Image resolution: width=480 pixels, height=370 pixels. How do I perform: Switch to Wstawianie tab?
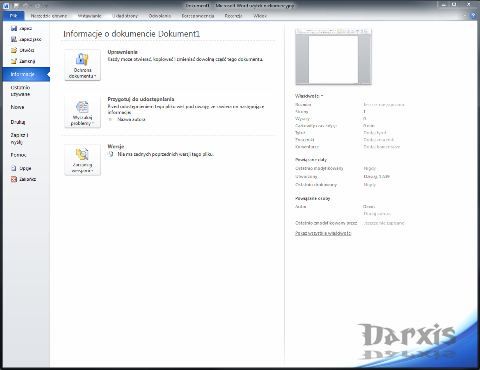pos(89,16)
